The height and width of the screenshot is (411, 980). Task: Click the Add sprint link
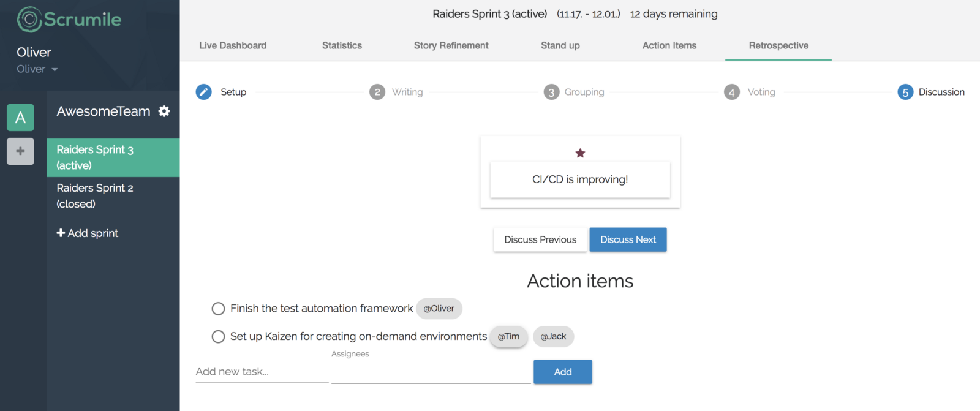[88, 233]
